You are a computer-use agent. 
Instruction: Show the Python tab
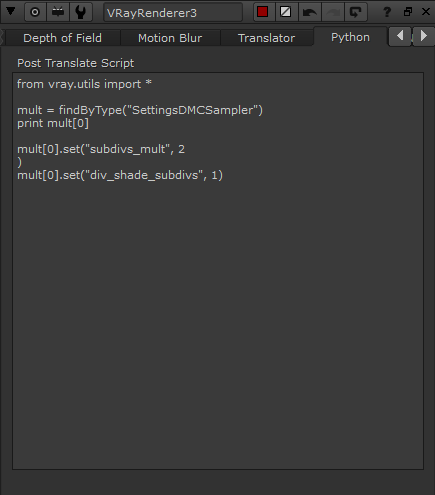click(x=350, y=37)
